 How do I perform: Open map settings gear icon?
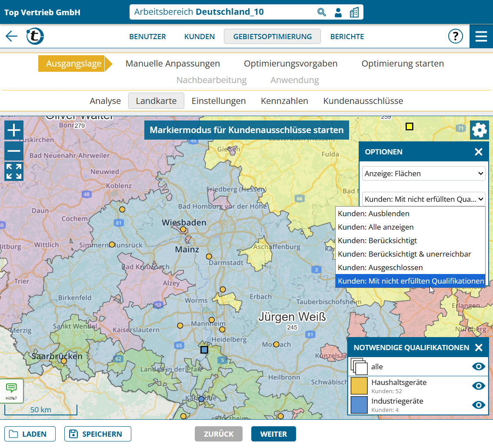(x=479, y=130)
